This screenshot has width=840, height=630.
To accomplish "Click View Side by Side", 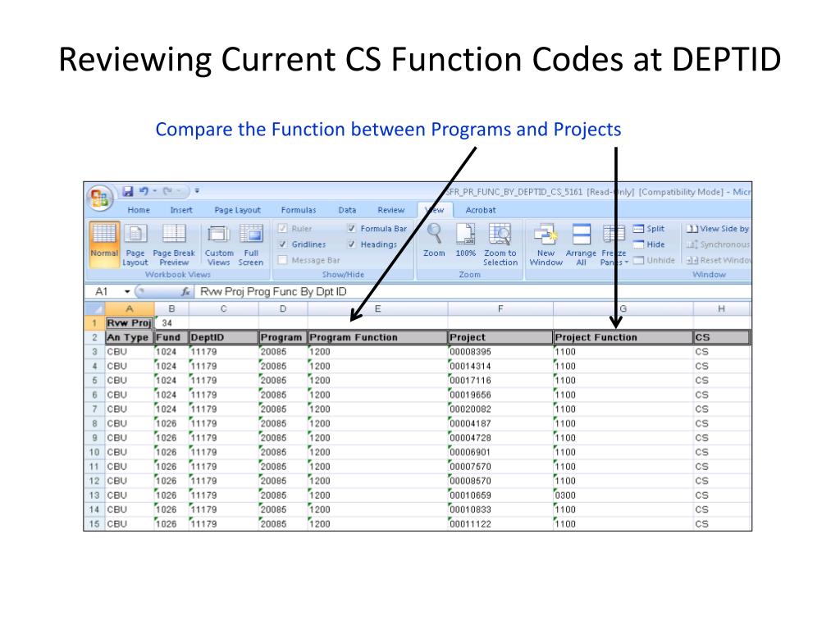I will click(x=718, y=229).
